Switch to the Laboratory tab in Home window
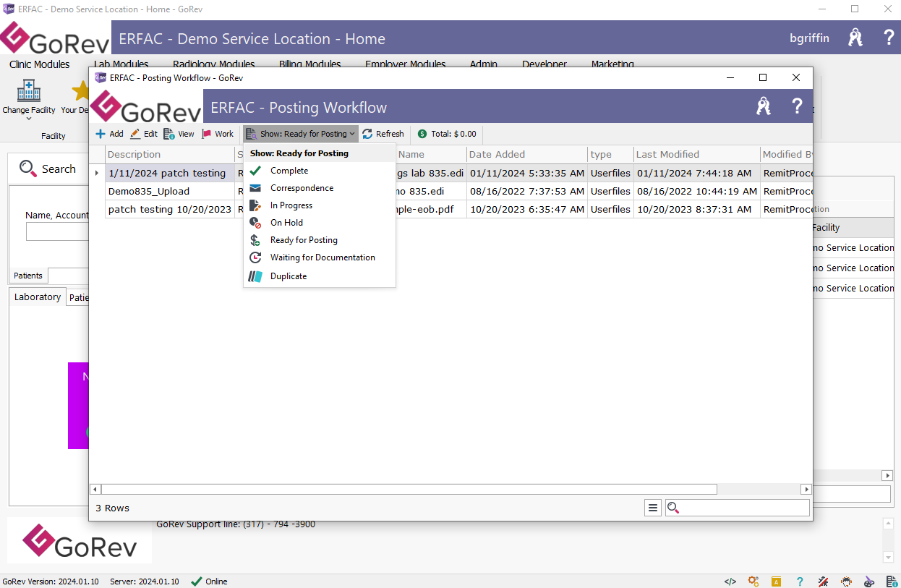 point(38,297)
